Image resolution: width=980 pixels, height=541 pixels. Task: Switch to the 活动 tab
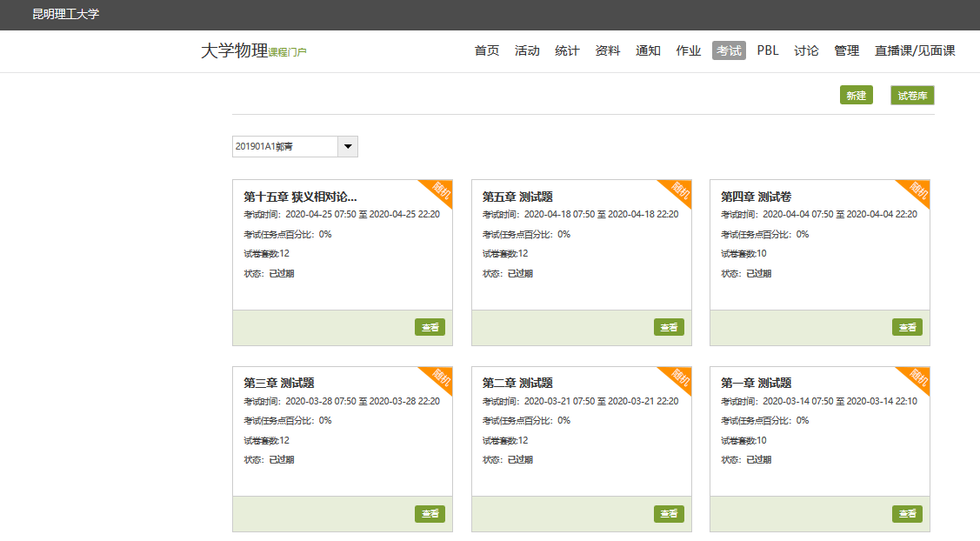527,50
